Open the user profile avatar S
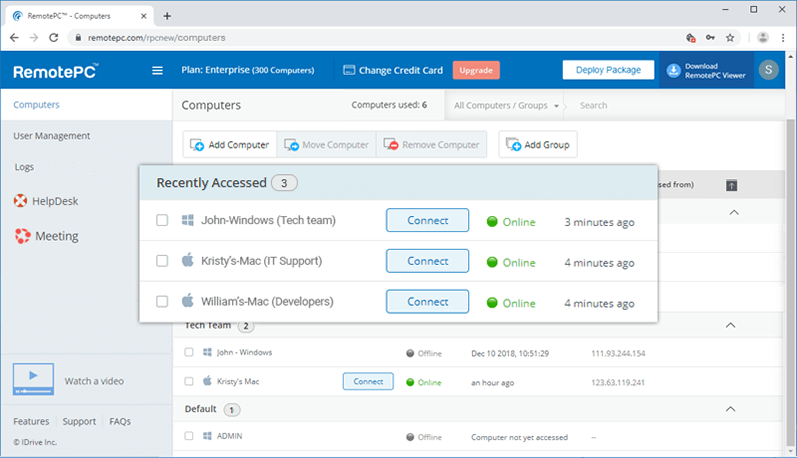This screenshot has width=797, height=458. 769,70
